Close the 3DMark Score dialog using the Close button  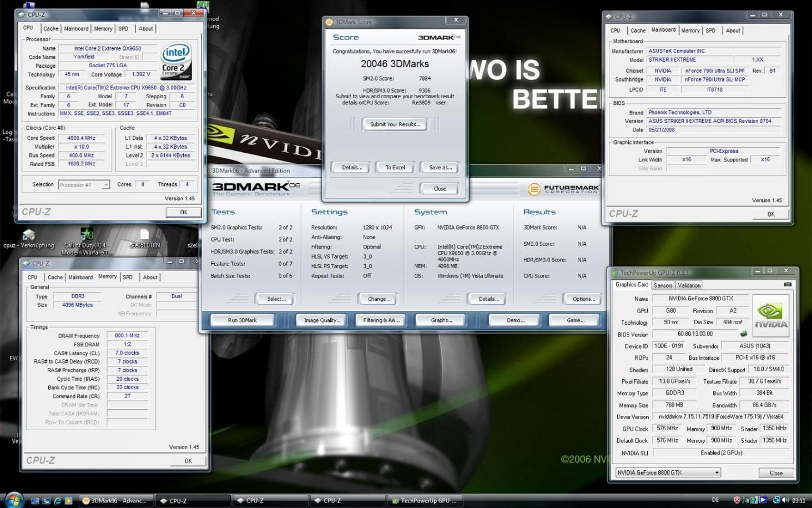click(440, 189)
